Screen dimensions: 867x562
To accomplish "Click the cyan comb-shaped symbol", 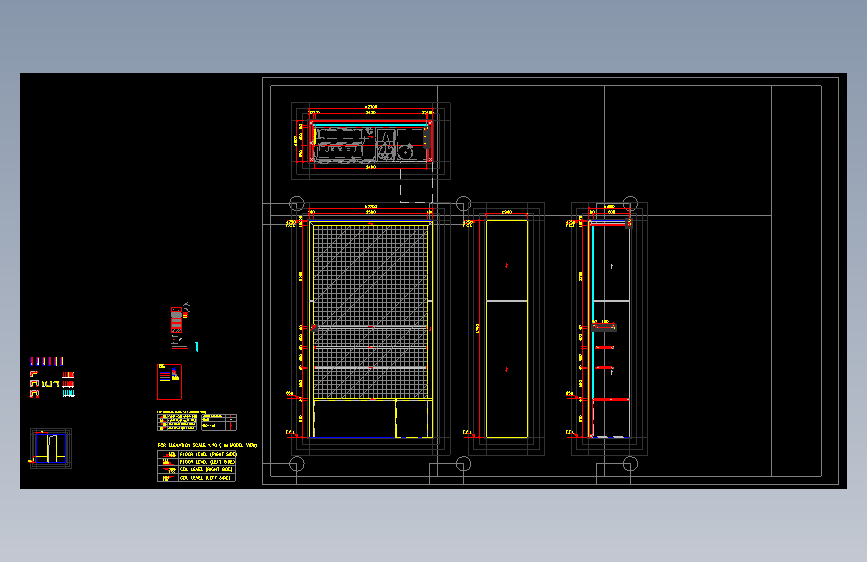I will (x=69, y=393).
